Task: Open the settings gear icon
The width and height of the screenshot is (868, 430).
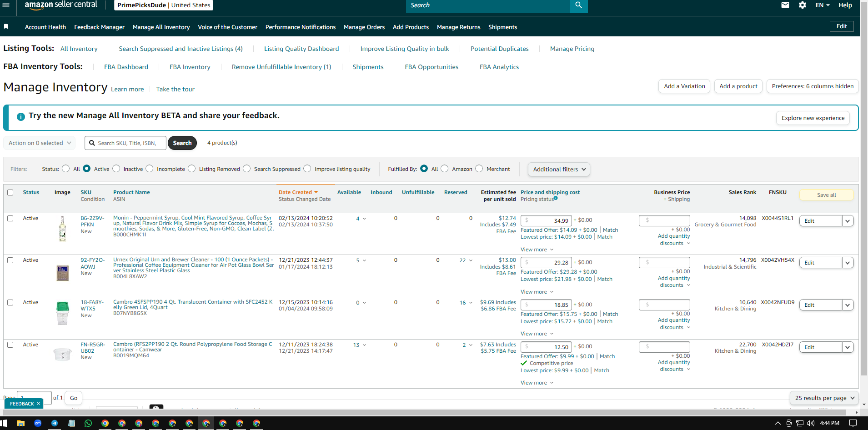Action: coord(803,5)
